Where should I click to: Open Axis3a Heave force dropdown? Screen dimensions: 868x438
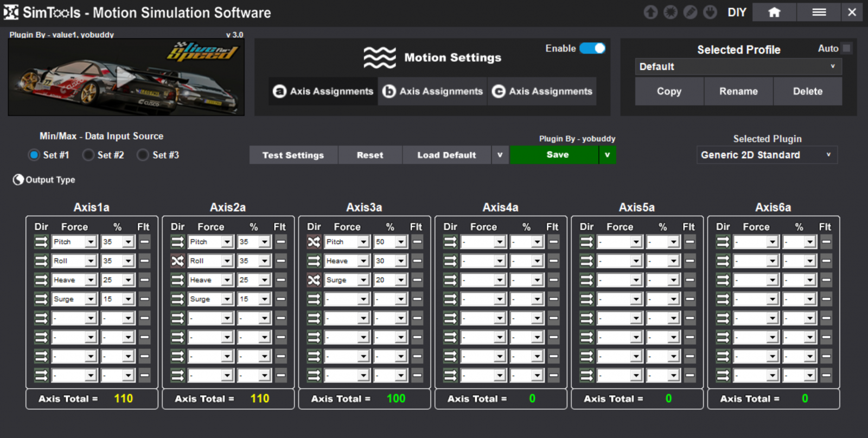click(x=363, y=261)
